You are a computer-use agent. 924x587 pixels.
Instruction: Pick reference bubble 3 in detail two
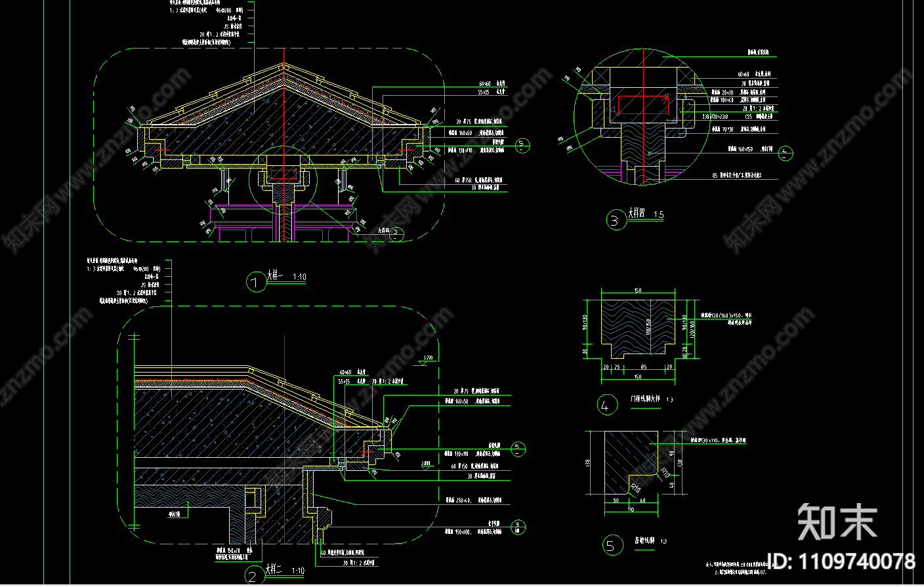(x=518, y=526)
